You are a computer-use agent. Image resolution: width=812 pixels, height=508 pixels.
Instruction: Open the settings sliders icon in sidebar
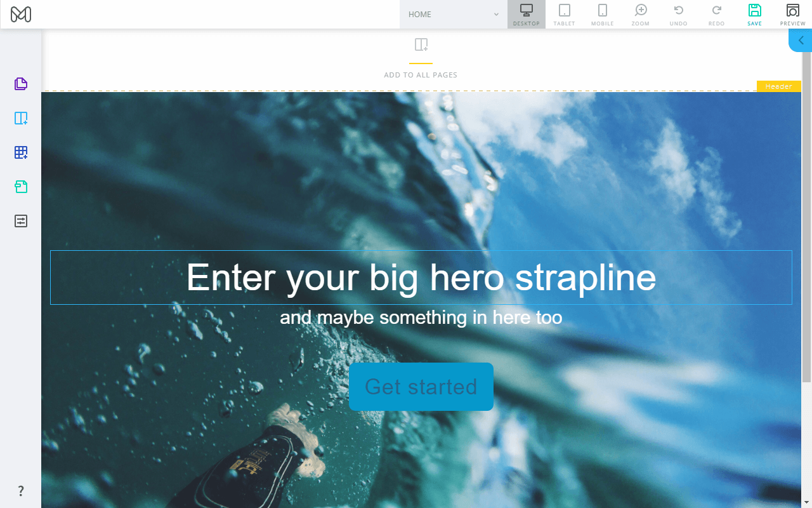[x=21, y=221]
